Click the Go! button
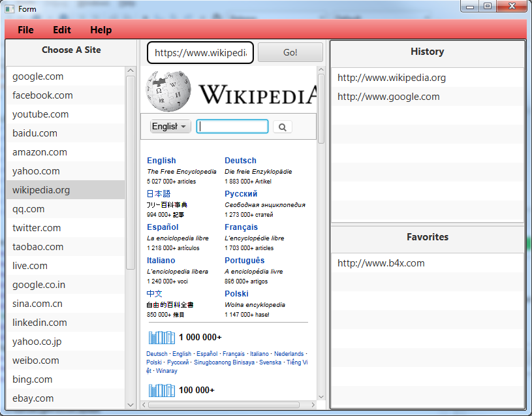 click(290, 52)
